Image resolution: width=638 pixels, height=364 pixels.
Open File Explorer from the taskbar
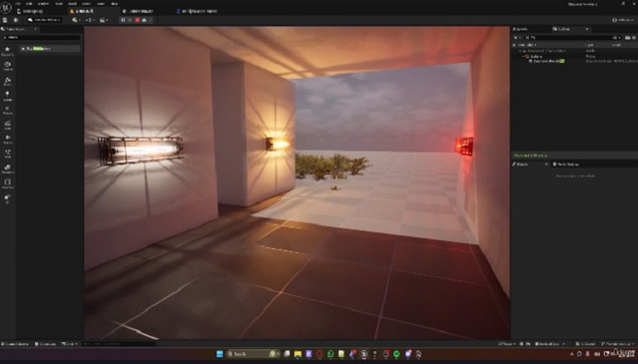(298, 354)
